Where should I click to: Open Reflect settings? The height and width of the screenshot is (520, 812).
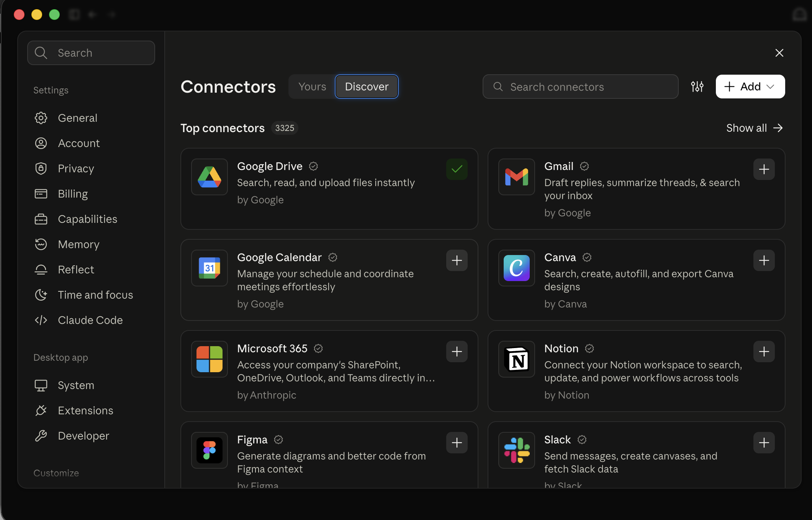point(91,270)
